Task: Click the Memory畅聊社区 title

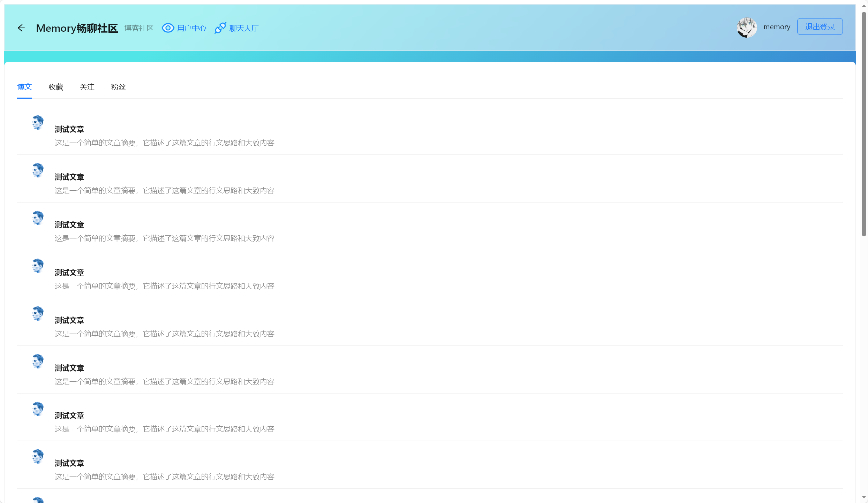Action: [77, 28]
